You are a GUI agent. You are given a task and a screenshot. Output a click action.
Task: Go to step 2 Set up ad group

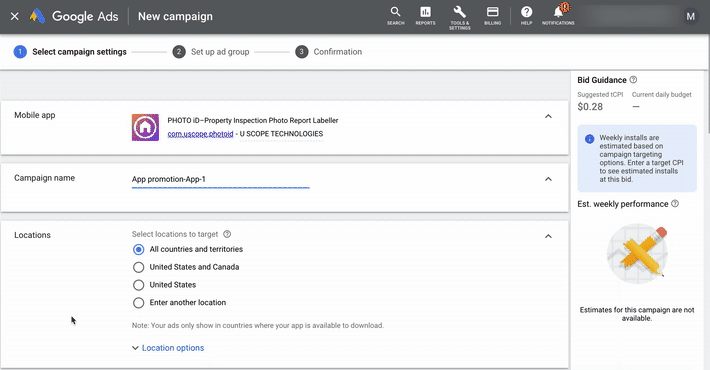[211, 52]
